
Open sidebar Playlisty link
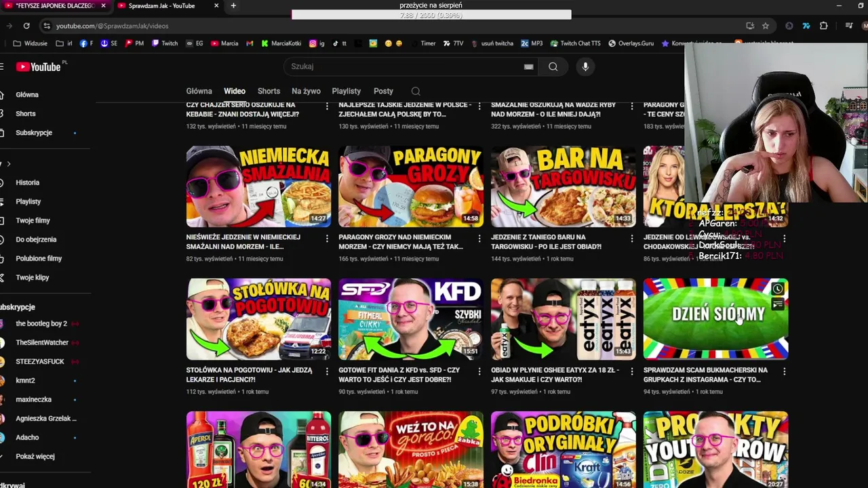28,201
